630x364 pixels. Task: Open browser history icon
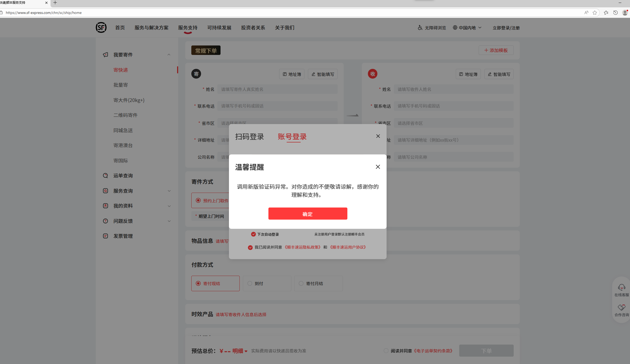pos(615,13)
